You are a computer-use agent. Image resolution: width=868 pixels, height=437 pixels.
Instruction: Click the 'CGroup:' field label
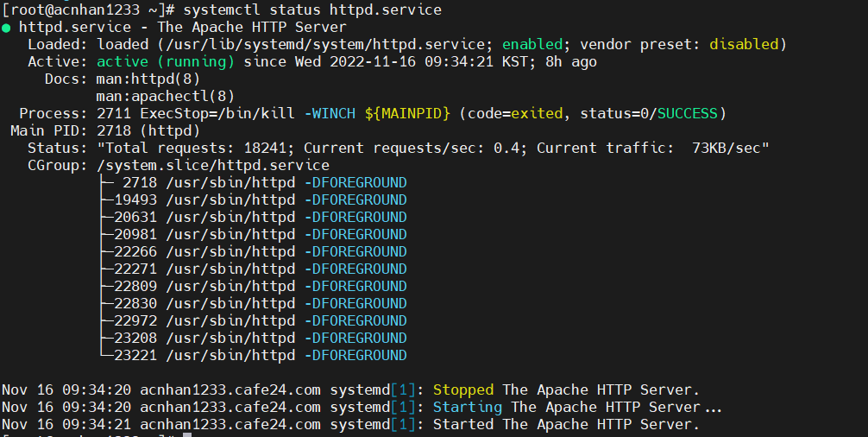click(58, 166)
